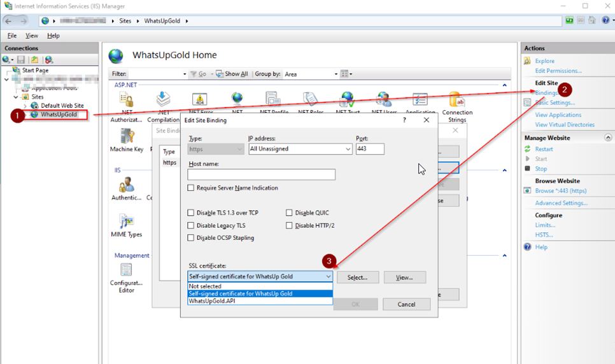Viewport: 615px width, 364px height.
Task: Click View Applications link
Action: point(558,115)
